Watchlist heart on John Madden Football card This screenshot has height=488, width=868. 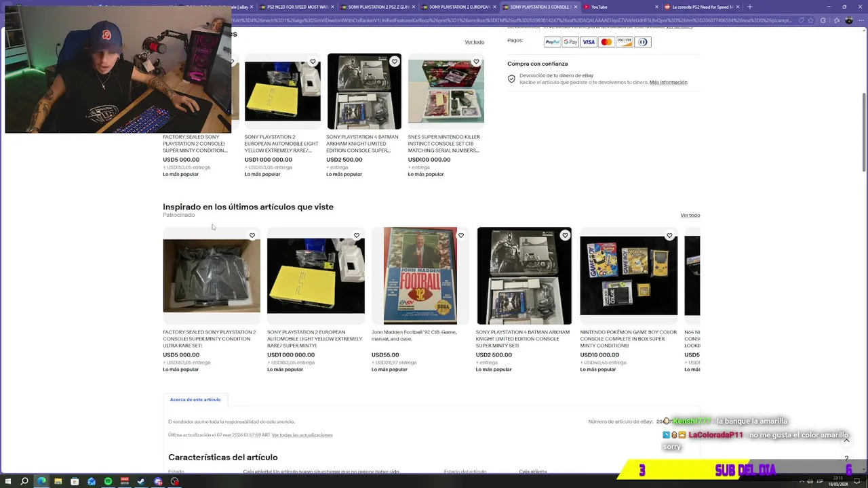(x=461, y=235)
